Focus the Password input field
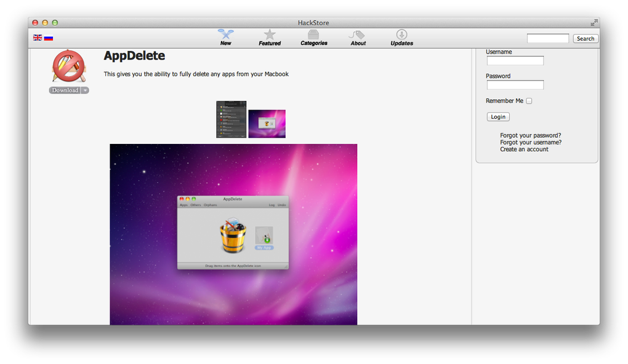 coord(515,85)
